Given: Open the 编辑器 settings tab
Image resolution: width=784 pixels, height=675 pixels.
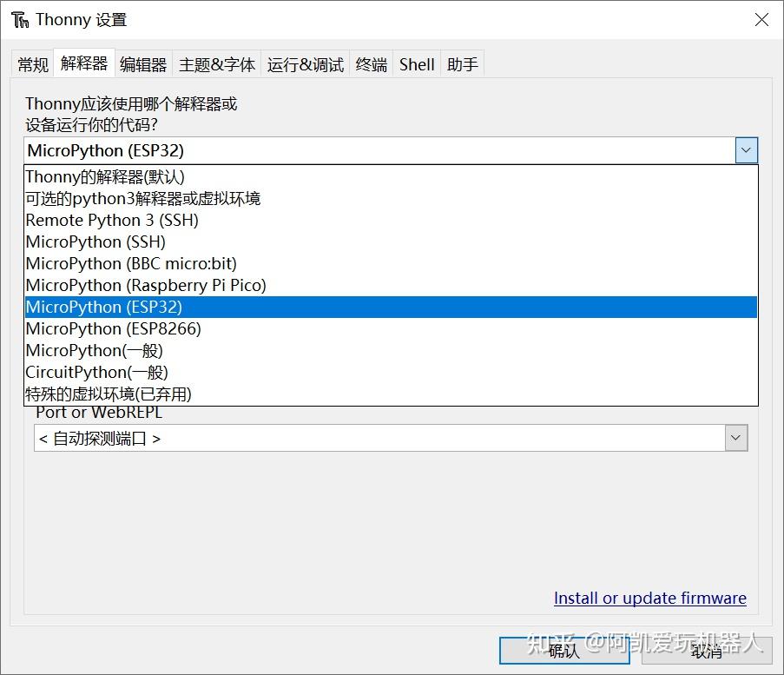Looking at the screenshot, I should pyautogui.click(x=142, y=63).
